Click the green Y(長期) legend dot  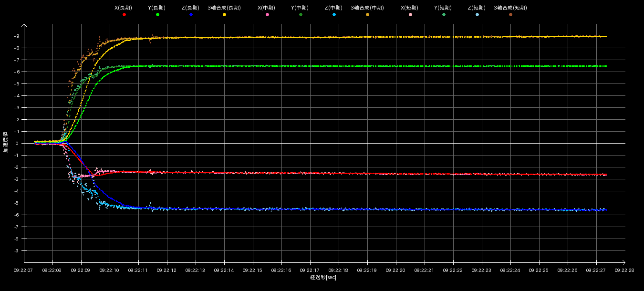(x=157, y=15)
